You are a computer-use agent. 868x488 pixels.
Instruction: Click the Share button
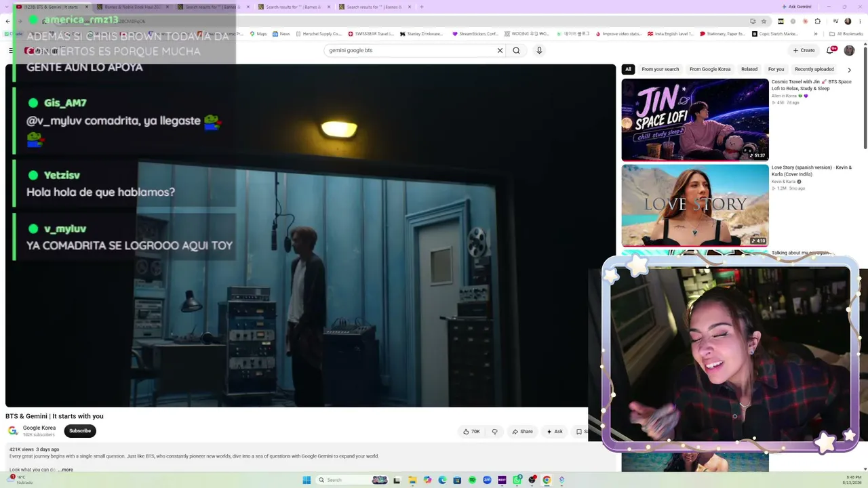pos(522,432)
